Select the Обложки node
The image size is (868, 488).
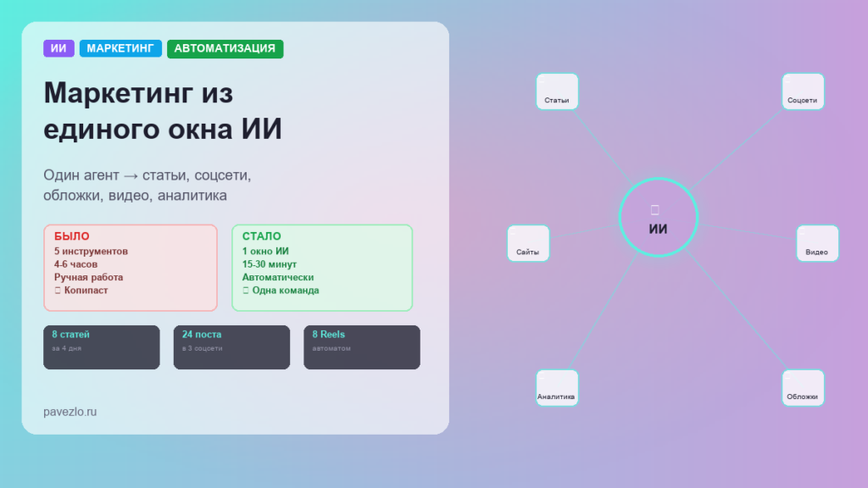803,388
